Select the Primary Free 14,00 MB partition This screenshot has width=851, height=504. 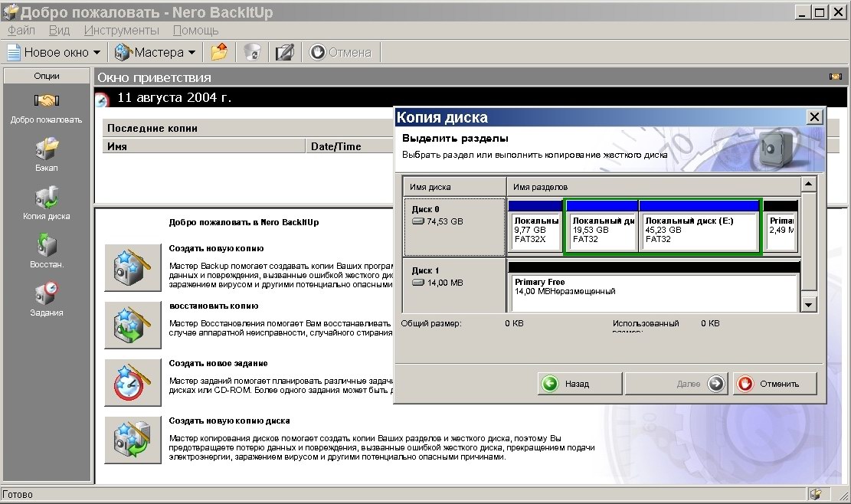[x=654, y=286]
